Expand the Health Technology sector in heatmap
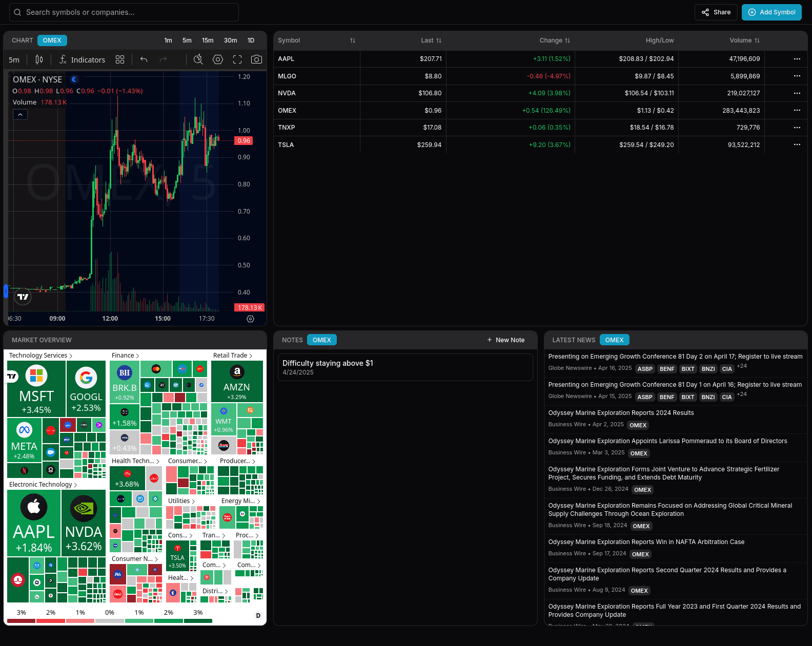The image size is (812, 646). pyautogui.click(x=135, y=461)
